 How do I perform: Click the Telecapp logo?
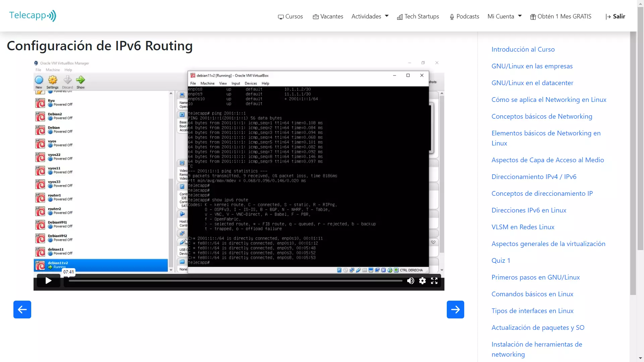(33, 16)
